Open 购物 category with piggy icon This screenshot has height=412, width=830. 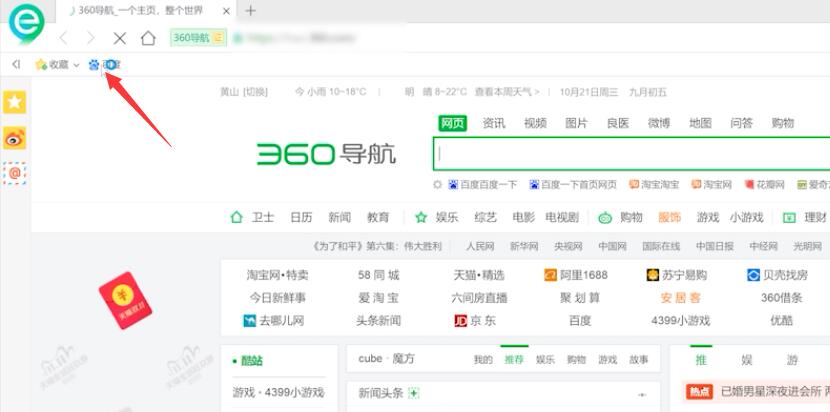[x=620, y=217]
